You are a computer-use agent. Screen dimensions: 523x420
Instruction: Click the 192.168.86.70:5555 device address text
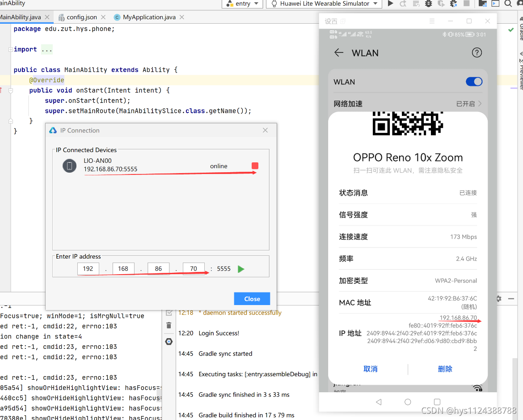110,169
